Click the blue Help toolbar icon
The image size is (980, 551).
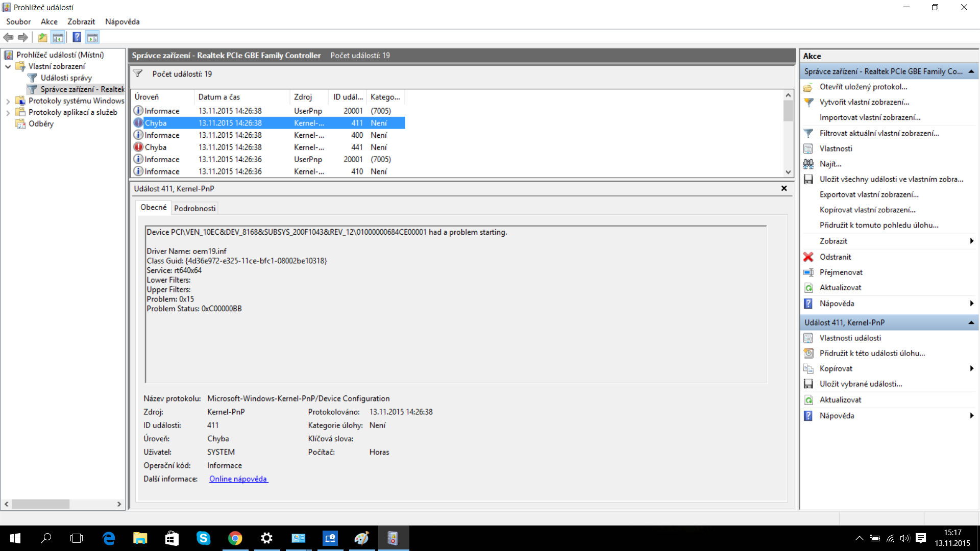pos(77,37)
